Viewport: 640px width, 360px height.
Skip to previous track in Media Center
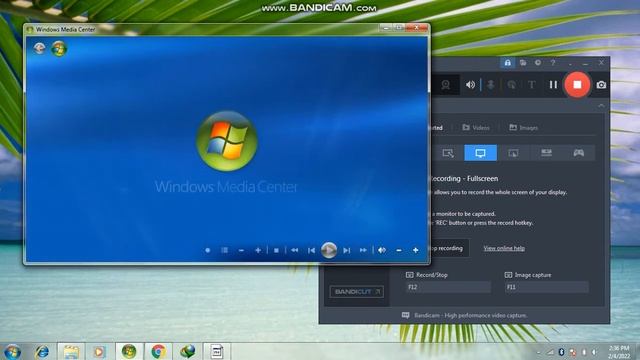tap(311, 250)
